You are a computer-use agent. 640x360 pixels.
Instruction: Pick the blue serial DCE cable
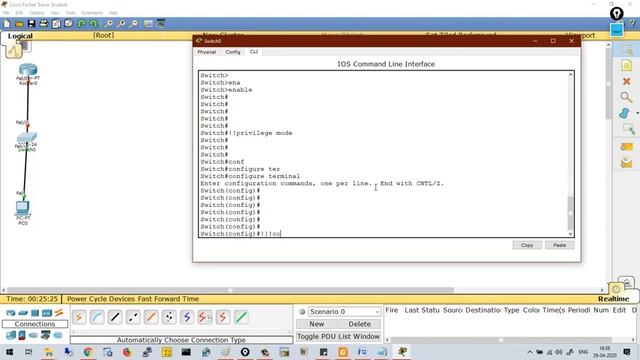[x=187, y=317]
